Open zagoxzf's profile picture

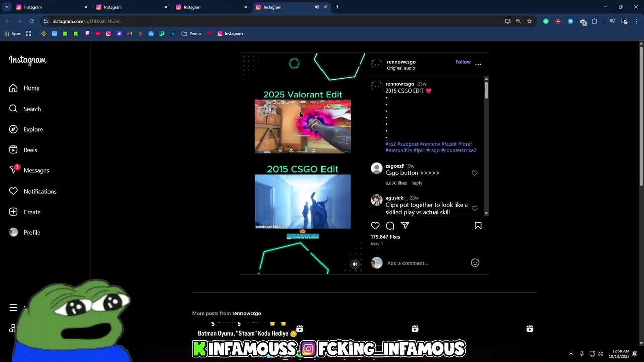click(377, 168)
